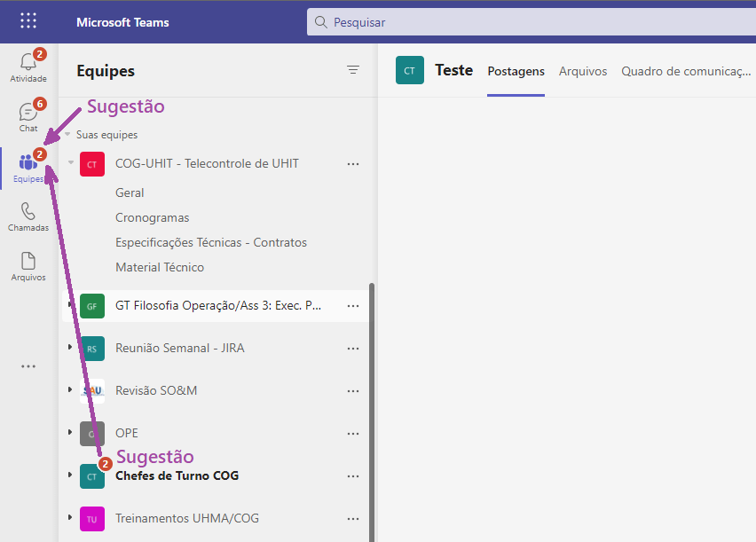756x542 pixels.
Task: Select the OPE team name
Action: point(127,433)
